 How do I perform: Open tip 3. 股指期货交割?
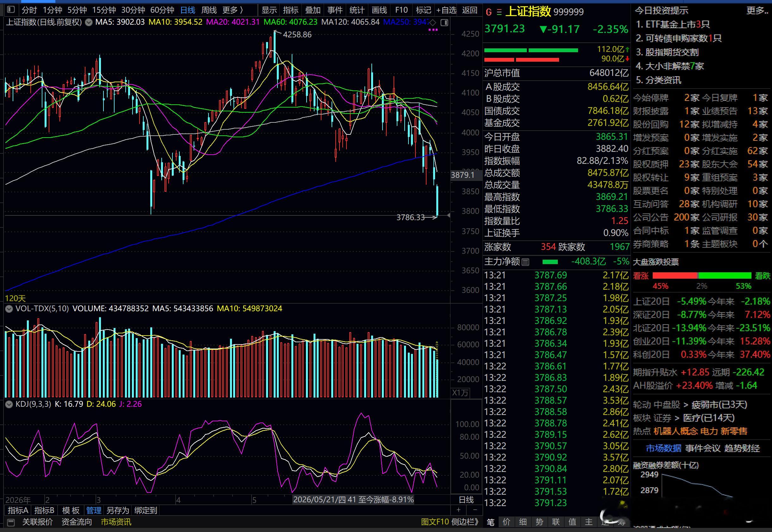point(667,52)
